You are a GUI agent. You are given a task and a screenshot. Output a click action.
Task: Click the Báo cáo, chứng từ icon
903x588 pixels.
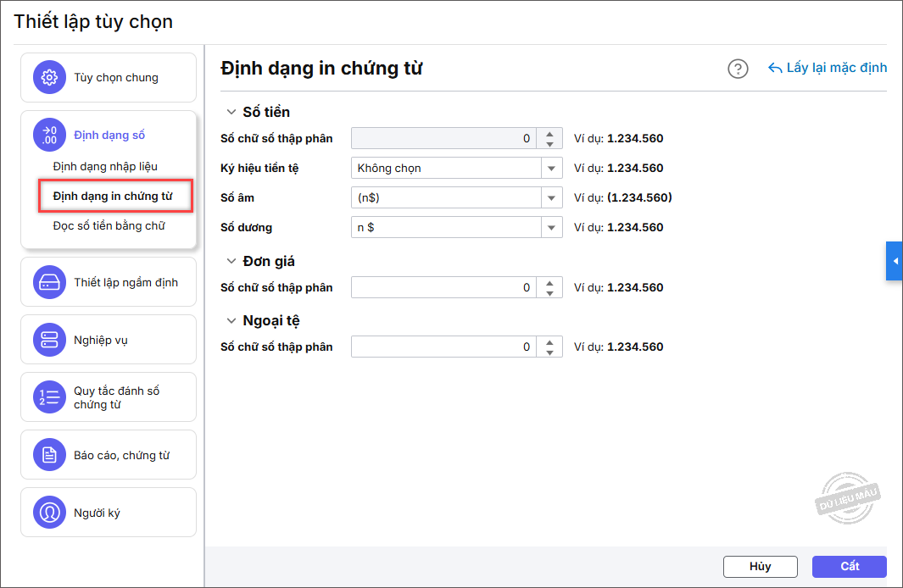[x=49, y=455]
